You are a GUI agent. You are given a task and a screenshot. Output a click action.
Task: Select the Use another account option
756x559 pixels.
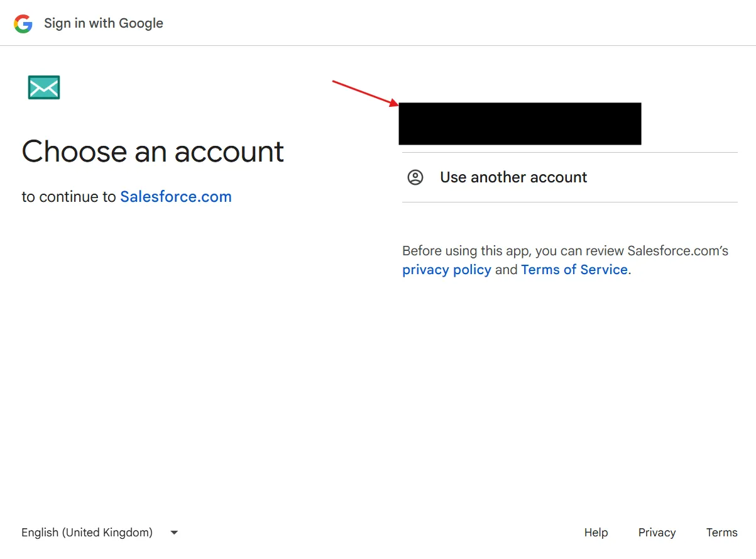click(513, 177)
